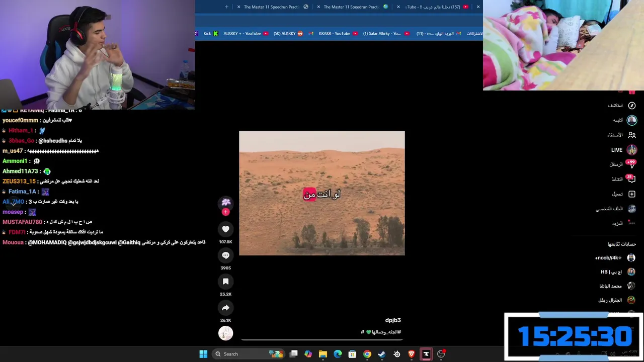The width and height of the screenshot is (644, 362).
Task: Launch Copilot from taskbar
Action: tap(308, 354)
